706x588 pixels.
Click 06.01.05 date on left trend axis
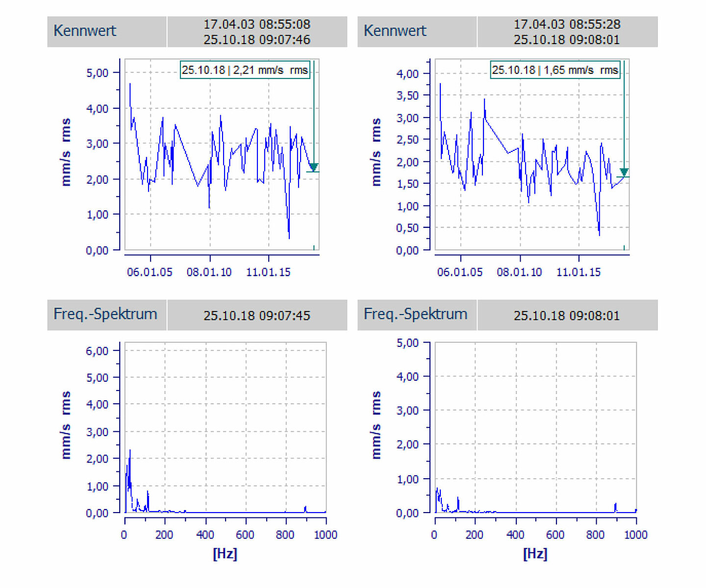click(x=150, y=272)
